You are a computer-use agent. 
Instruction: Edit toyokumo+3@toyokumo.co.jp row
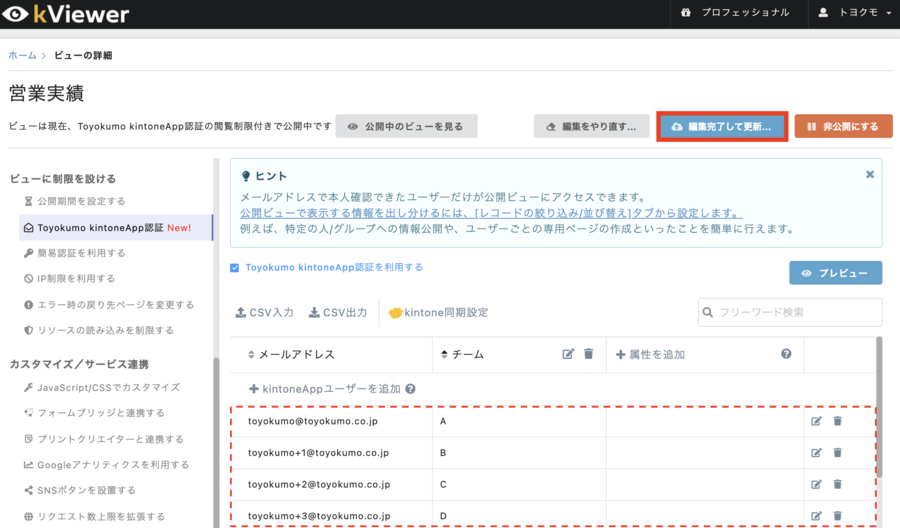coord(816,516)
